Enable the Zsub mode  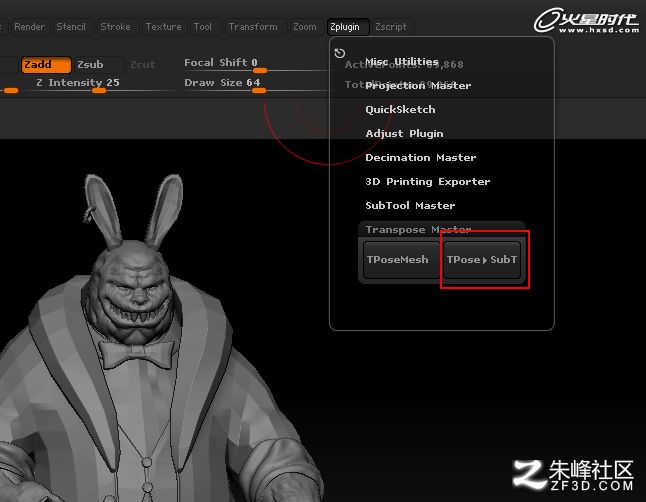pos(99,65)
